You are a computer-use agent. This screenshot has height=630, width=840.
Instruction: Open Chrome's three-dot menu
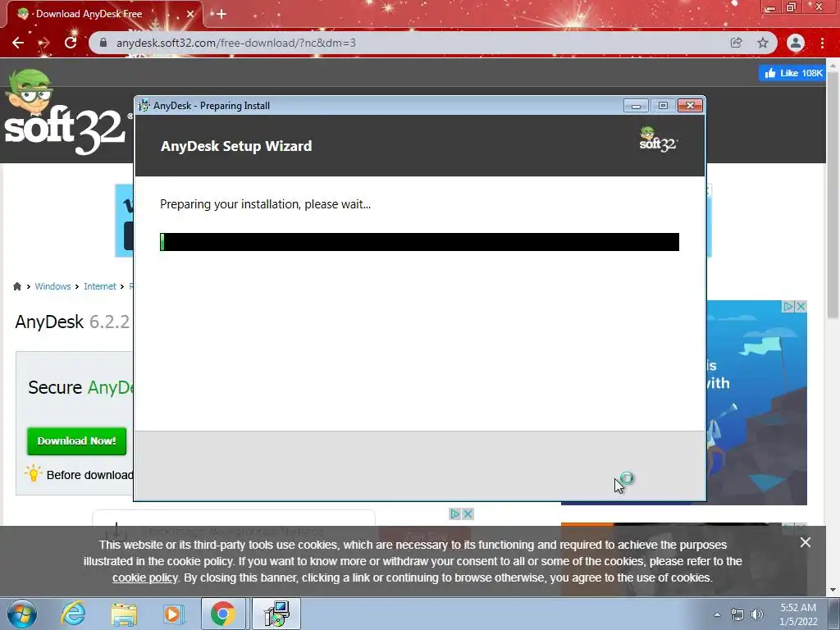[x=822, y=43]
